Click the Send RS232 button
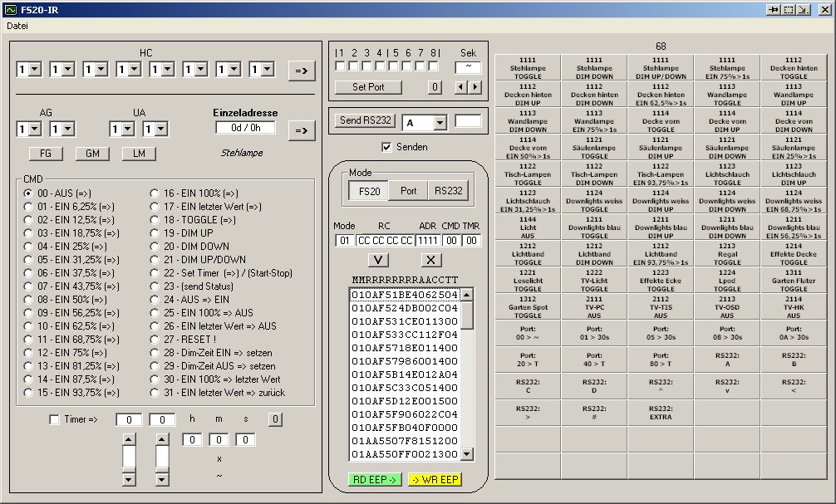Screen dimensions: 836x504 pos(363,120)
